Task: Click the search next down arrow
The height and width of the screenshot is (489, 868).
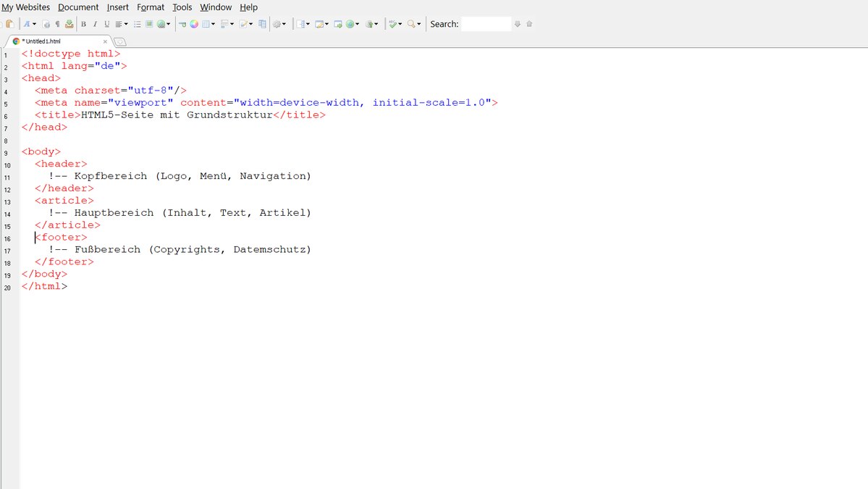Action: point(517,24)
